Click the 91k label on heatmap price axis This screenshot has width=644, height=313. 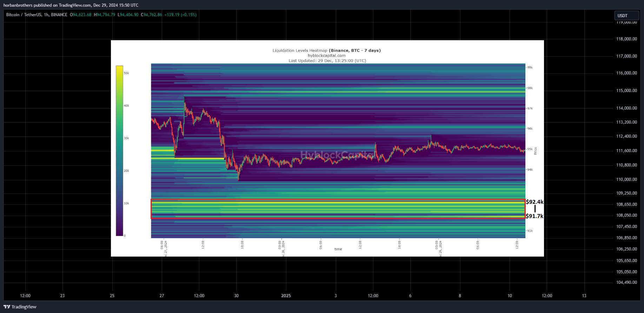coord(530,231)
